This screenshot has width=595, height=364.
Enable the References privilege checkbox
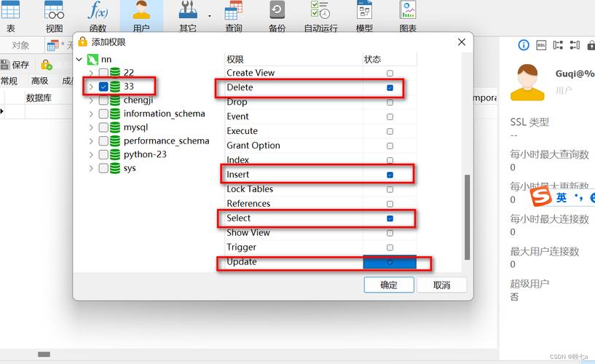[x=390, y=204]
